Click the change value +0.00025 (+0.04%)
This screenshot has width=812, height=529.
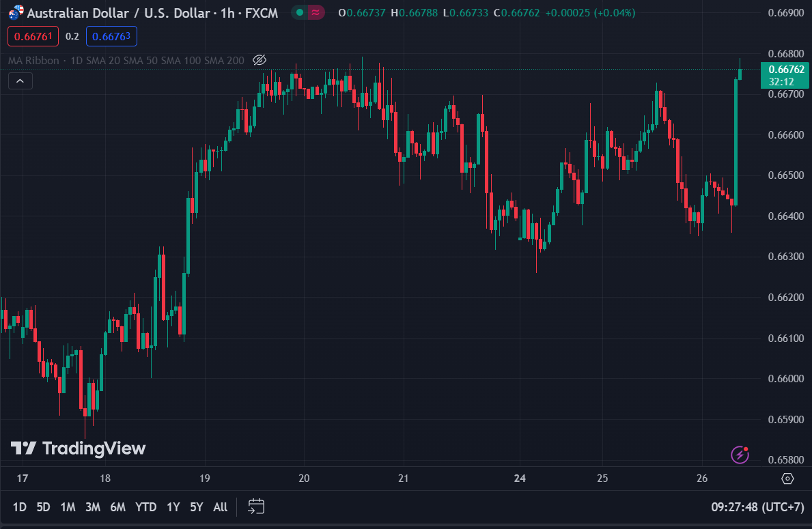pos(590,12)
